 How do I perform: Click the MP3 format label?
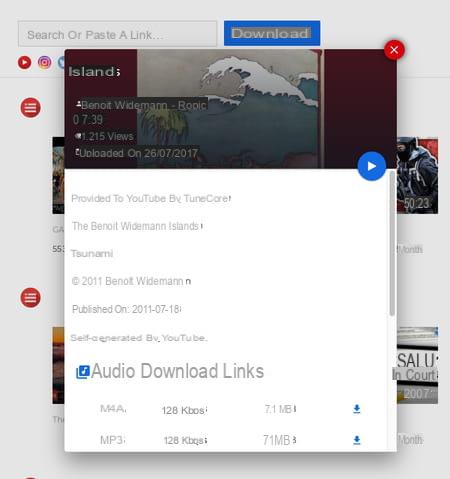(x=113, y=440)
